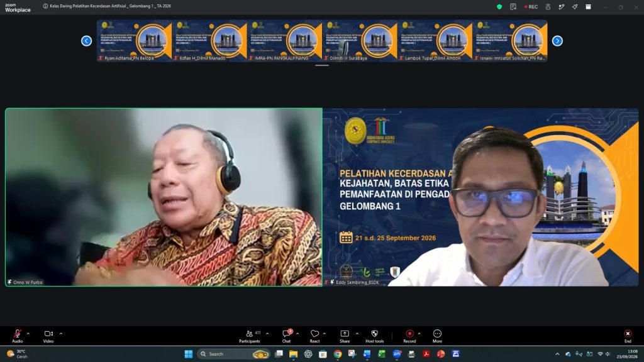Open video options arrow beside Video
Image resolution: width=644 pixels, height=362 pixels.
click(61, 333)
